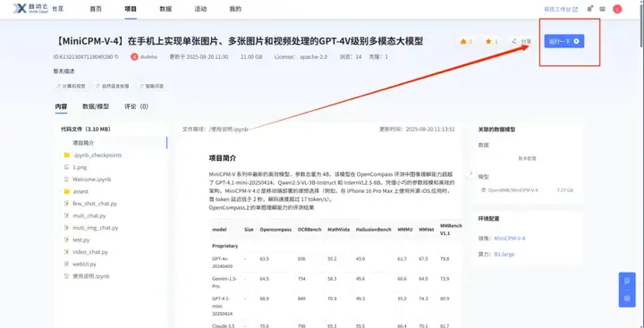Click the OCRBench column header
Screen dimensions: 644x328
point(309,230)
